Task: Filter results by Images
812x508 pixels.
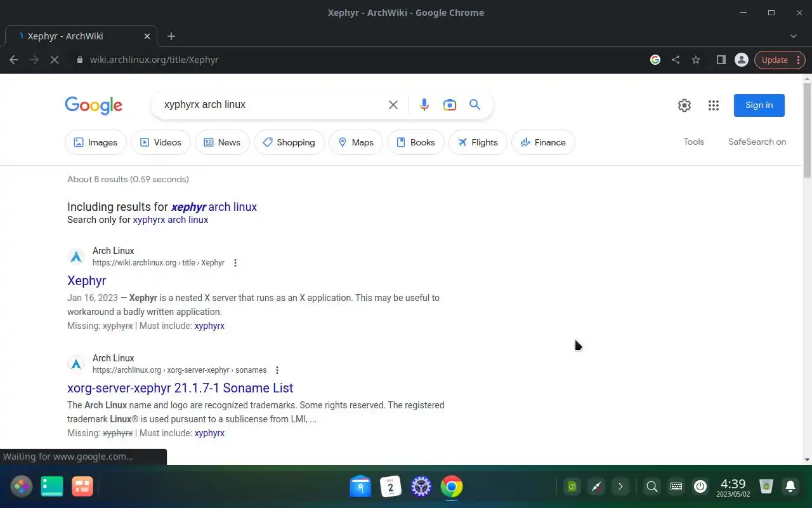Action: click(x=96, y=142)
